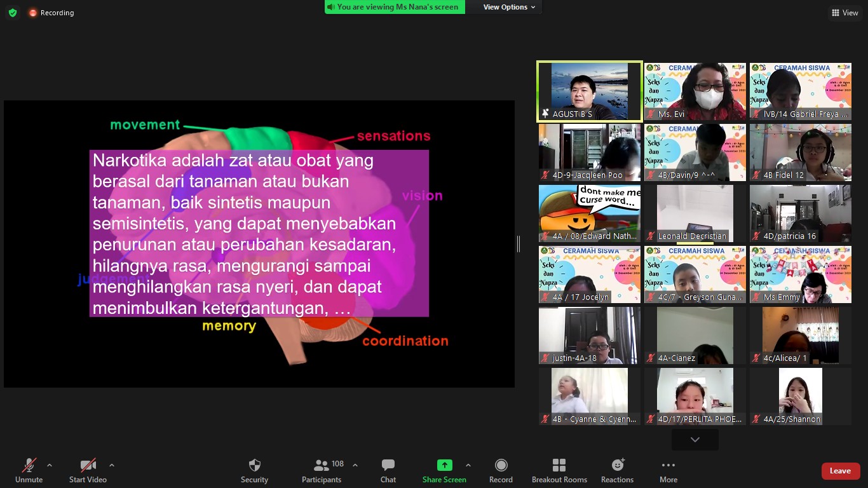Image resolution: width=868 pixels, height=488 pixels.
Task: Select AGUST B S video thumbnail
Action: [x=589, y=91]
